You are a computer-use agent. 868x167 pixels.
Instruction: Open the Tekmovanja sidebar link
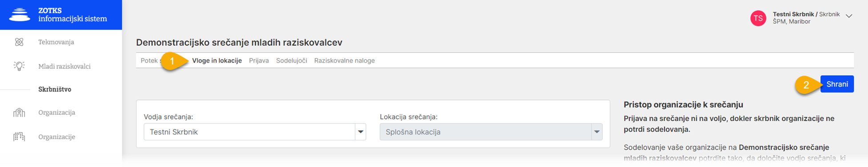(56, 42)
